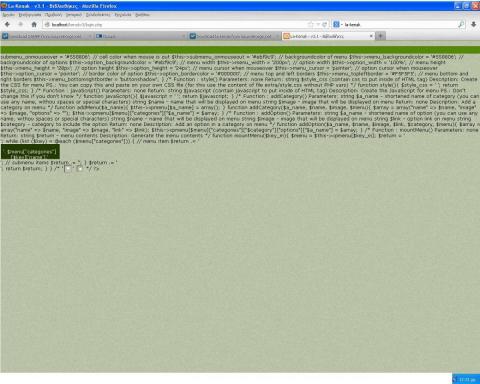Click the localhost address bar
The image size is (480, 384).
click(x=178, y=24)
